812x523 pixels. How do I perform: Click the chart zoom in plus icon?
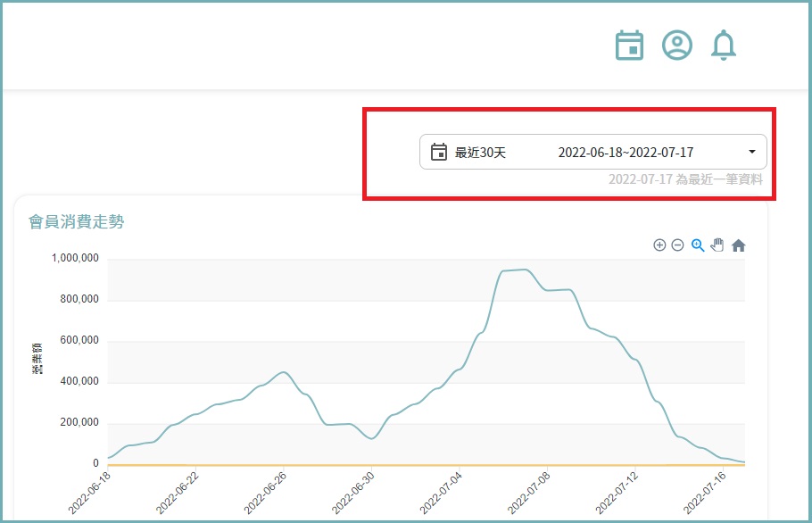(659, 245)
